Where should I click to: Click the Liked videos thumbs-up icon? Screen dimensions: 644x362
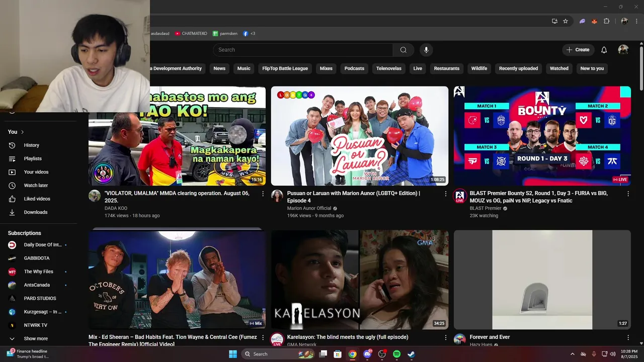12,199
